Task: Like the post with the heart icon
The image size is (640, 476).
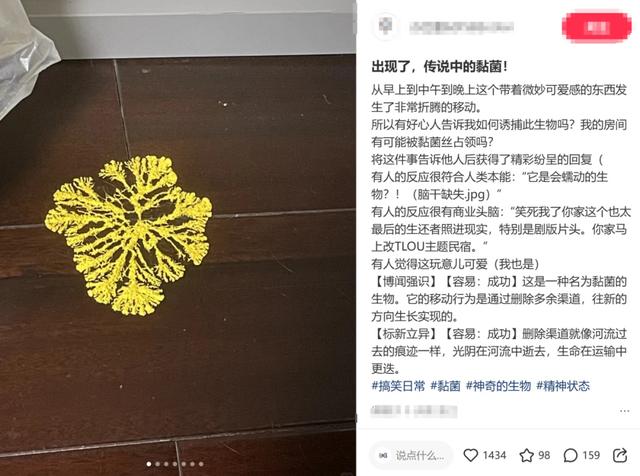Action: 471,455
